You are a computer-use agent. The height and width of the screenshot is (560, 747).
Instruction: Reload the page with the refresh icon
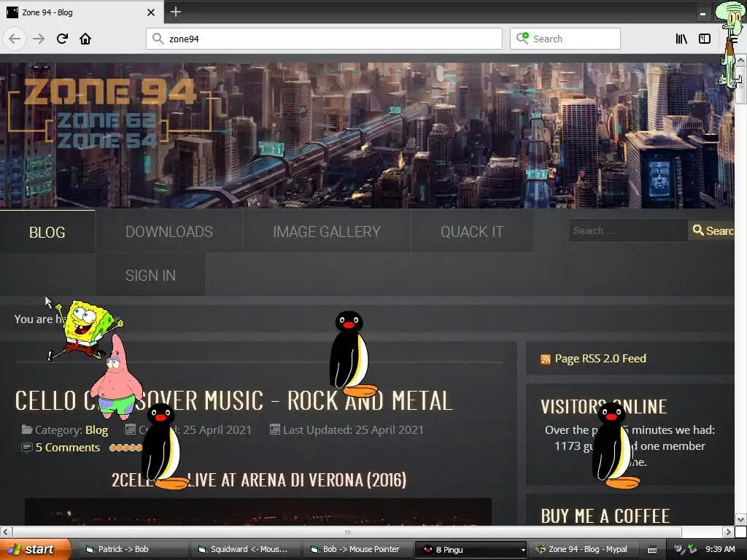tap(62, 39)
